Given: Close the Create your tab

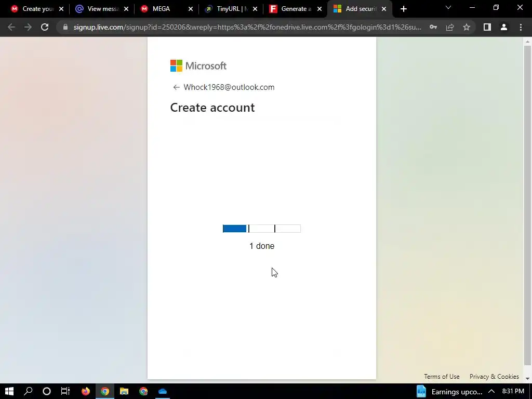Looking at the screenshot, I should [61, 9].
